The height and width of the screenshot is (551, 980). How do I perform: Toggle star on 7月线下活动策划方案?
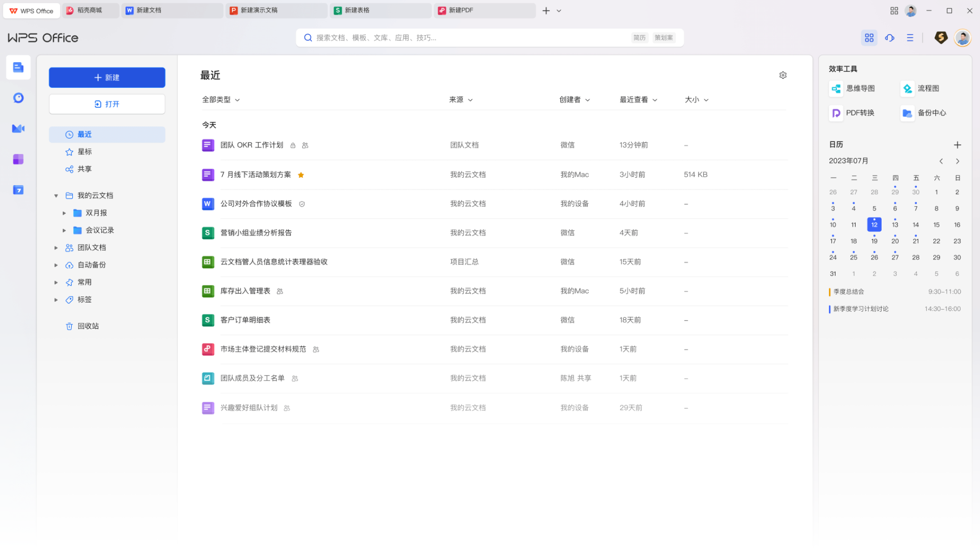coord(301,175)
